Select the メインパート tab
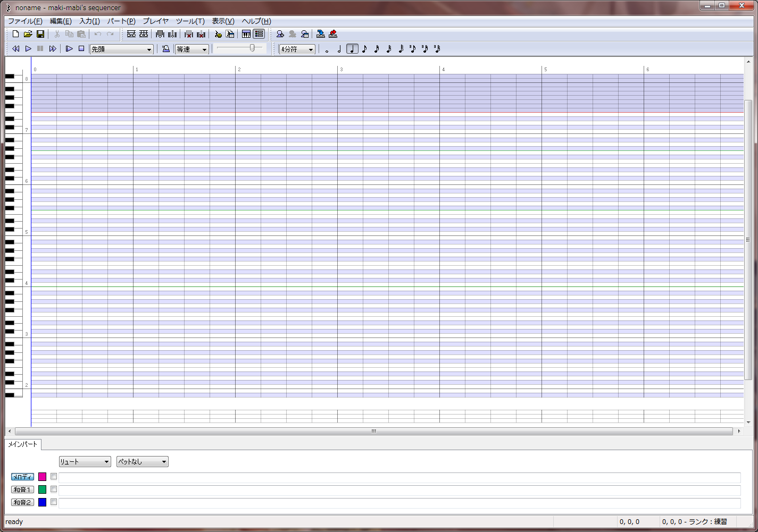Viewport: 758px width, 532px height. coord(23,444)
